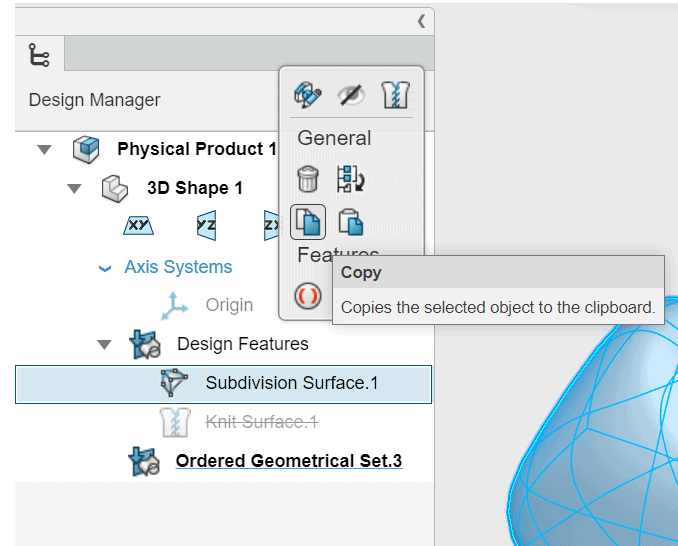Select the Design Features label
The height and width of the screenshot is (546, 678).
[x=243, y=344]
